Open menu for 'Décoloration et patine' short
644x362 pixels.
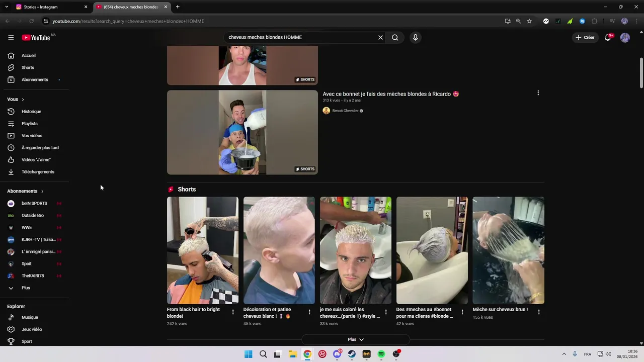[309, 312]
